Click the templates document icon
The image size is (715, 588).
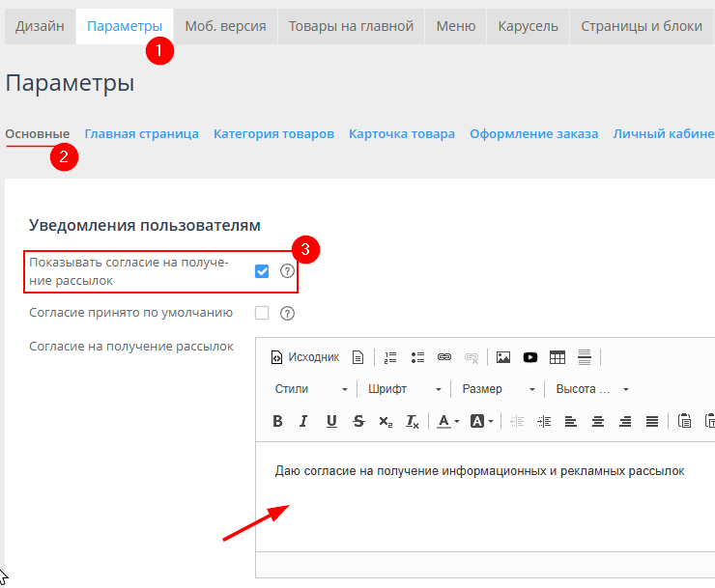(357, 357)
